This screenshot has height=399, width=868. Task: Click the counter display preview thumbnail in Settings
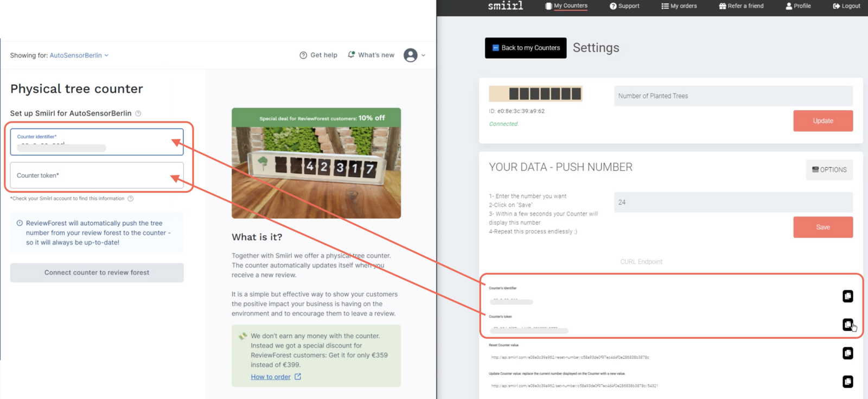pos(535,94)
